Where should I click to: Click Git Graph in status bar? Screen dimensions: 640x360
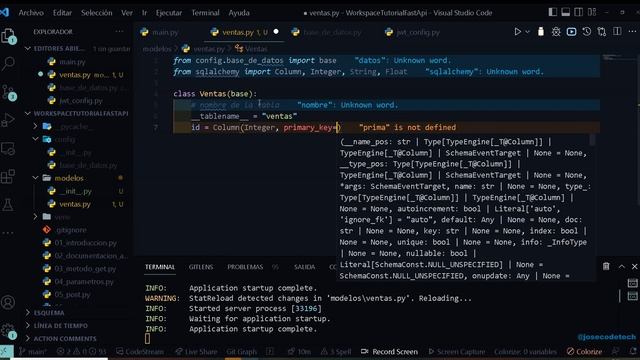click(241, 351)
